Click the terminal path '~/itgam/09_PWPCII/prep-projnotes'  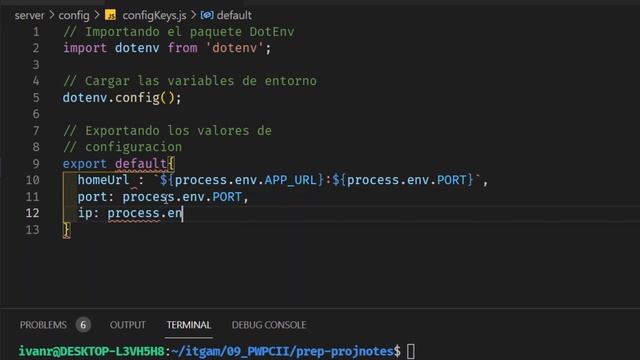point(282,351)
